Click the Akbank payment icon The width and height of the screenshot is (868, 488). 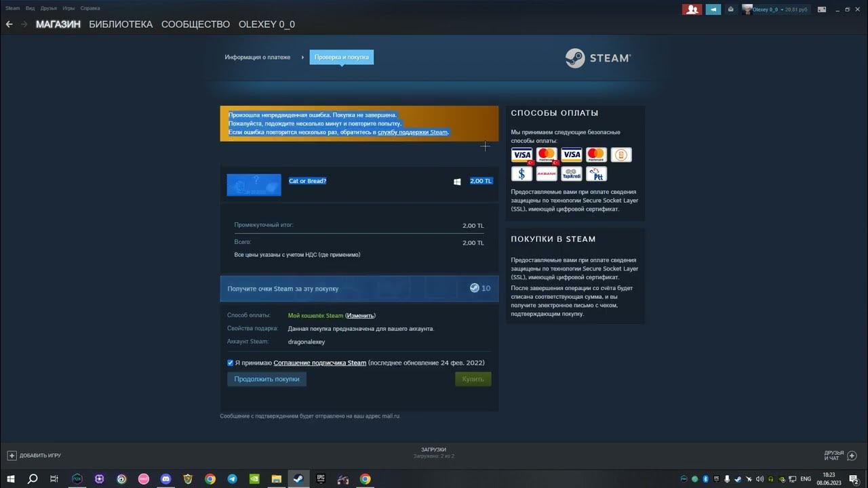tap(547, 174)
